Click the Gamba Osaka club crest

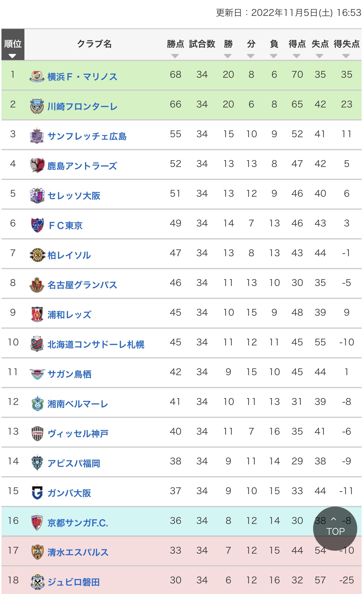[37, 493]
